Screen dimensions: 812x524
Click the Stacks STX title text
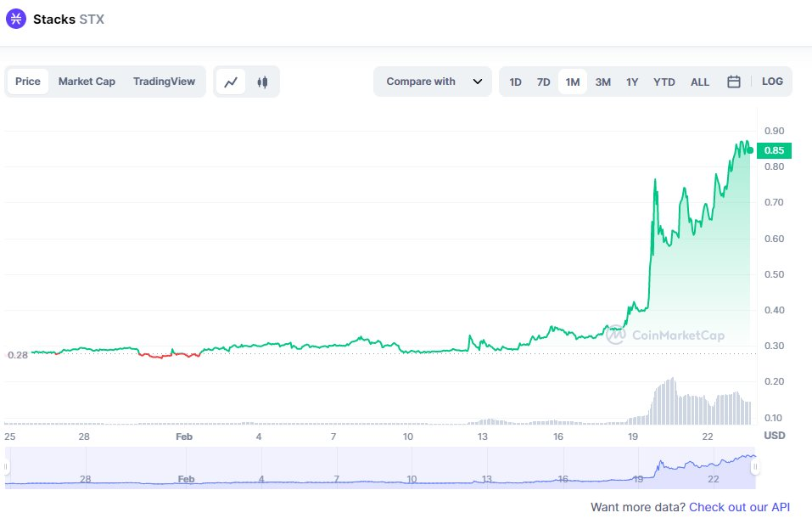pyautogui.click(x=69, y=20)
